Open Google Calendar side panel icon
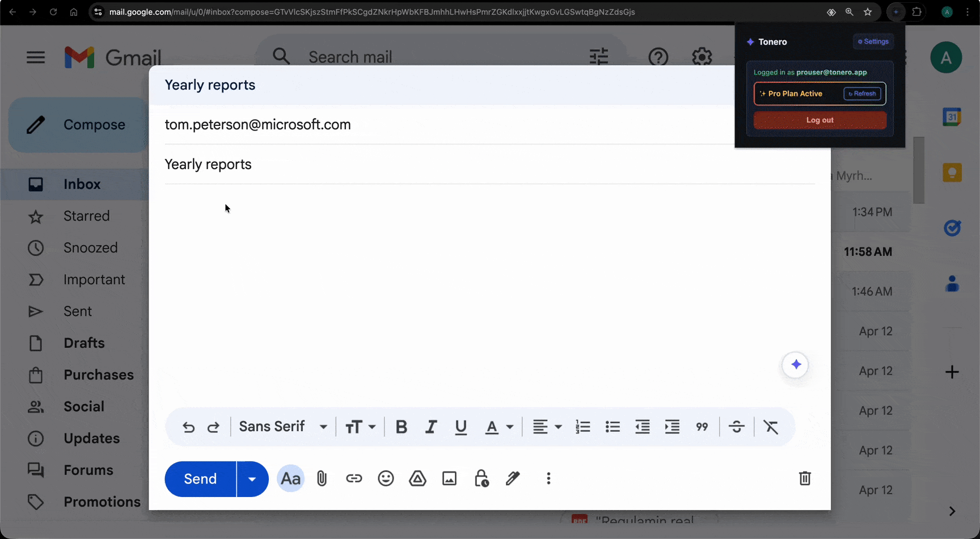 [952, 117]
